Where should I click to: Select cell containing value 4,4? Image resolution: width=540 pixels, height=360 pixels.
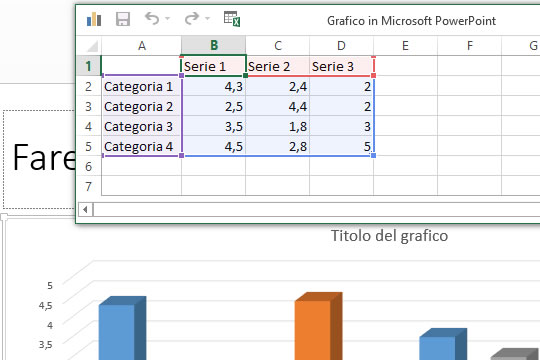(x=277, y=106)
